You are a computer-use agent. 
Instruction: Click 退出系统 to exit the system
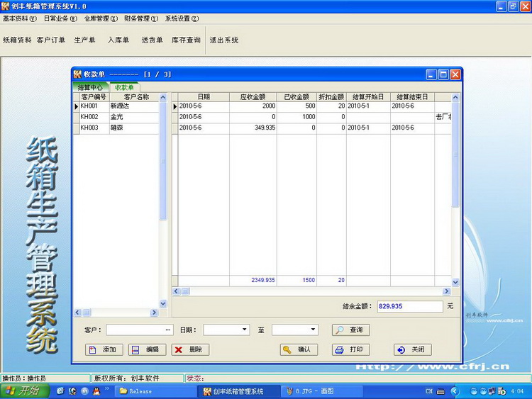[223, 40]
